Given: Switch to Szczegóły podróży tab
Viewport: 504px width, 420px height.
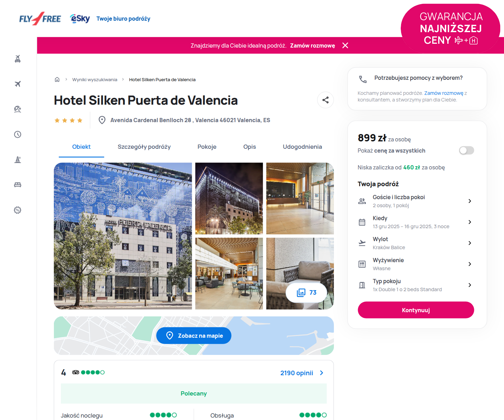Looking at the screenshot, I should 144,147.
